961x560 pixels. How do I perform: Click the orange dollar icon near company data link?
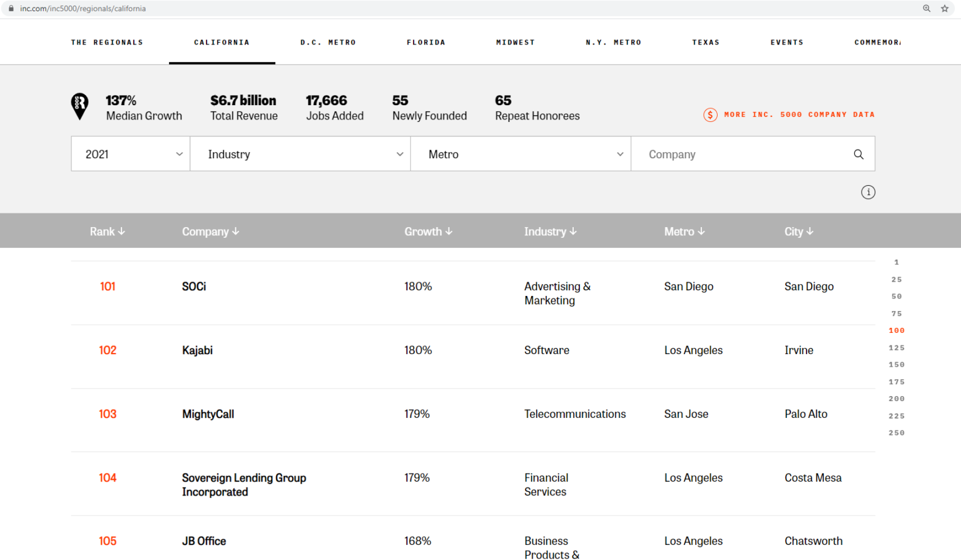coord(710,115)
